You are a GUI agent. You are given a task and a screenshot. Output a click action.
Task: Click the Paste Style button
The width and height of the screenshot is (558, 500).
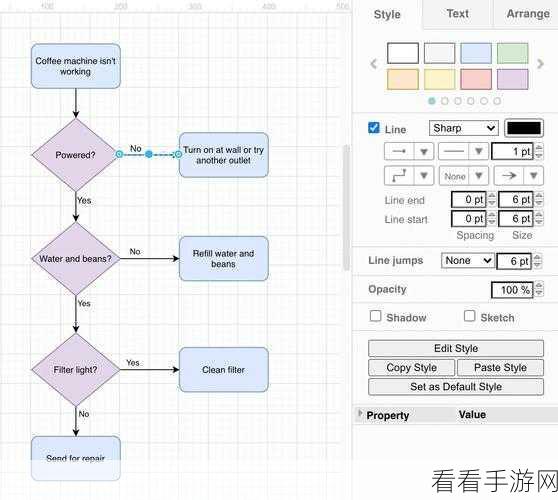(x=500, y=368)
